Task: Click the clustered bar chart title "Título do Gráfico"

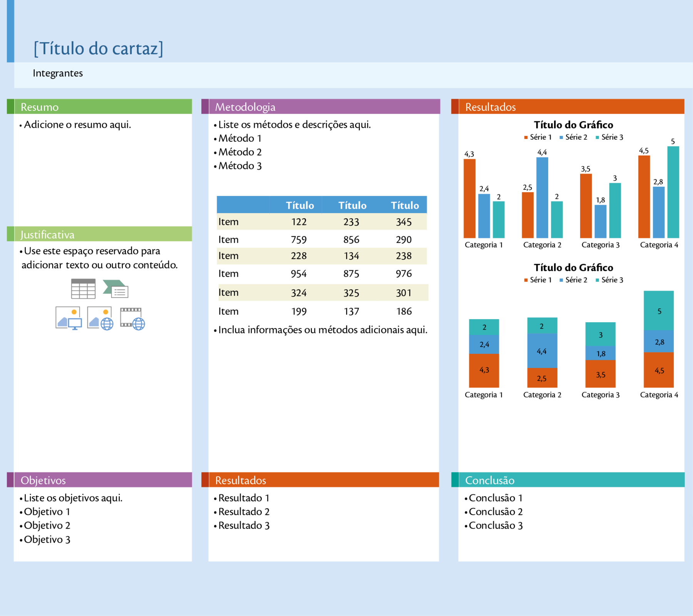Action: pyautogui.click(x=573, y=125)
